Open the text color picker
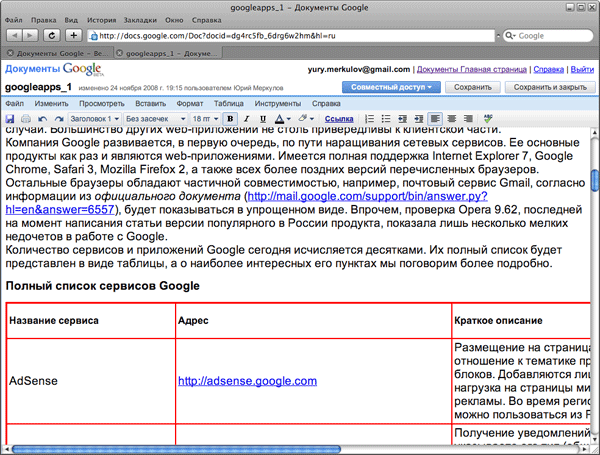This screenshot has height=455, width=600. [x=282, y=119]
